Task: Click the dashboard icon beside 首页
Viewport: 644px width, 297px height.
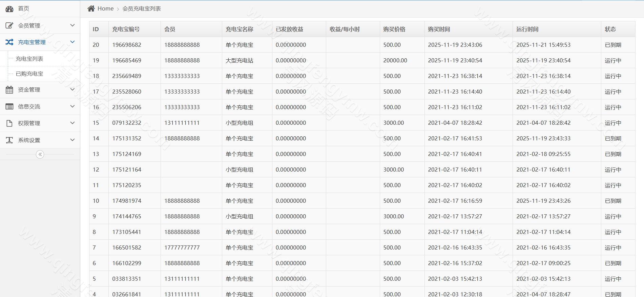Action: click(x=9, y=9)
